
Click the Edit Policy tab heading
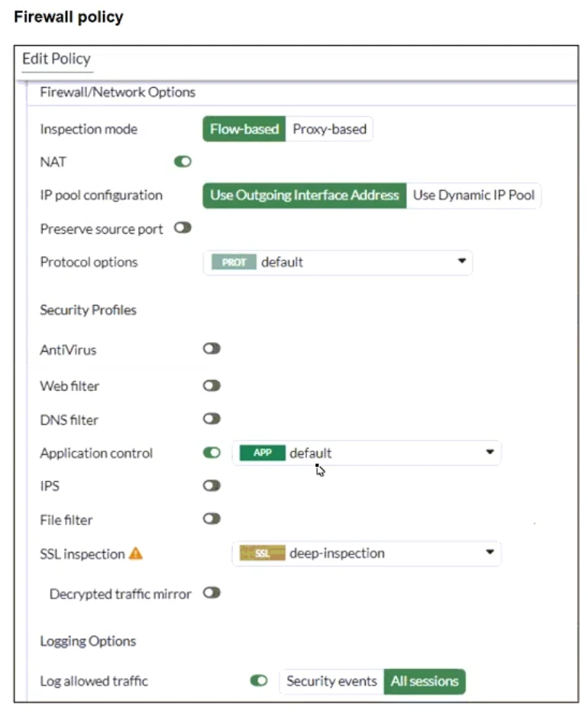click(57, 59)
